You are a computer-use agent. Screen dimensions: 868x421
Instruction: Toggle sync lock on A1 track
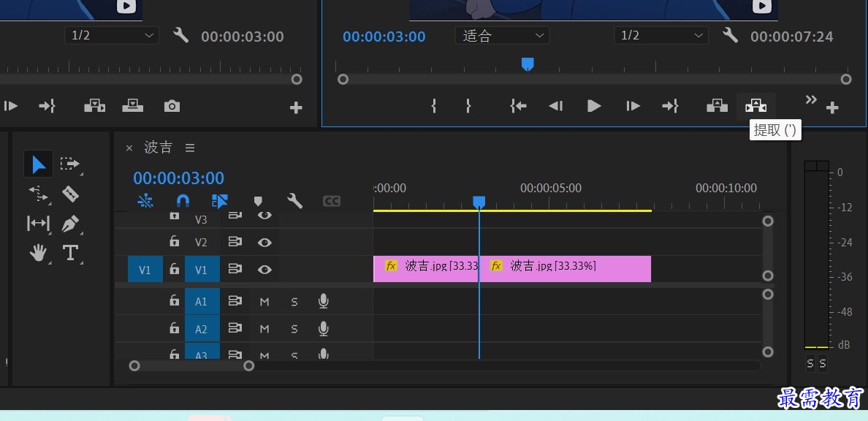(235, 301)
